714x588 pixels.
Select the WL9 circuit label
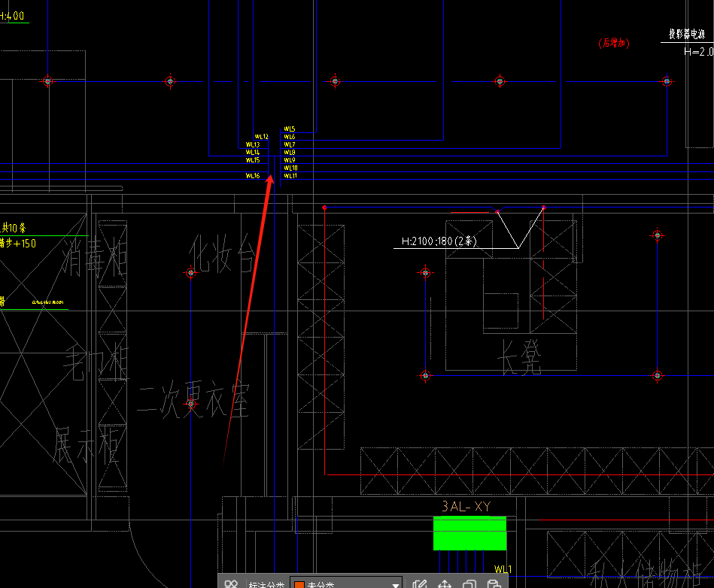289,160
